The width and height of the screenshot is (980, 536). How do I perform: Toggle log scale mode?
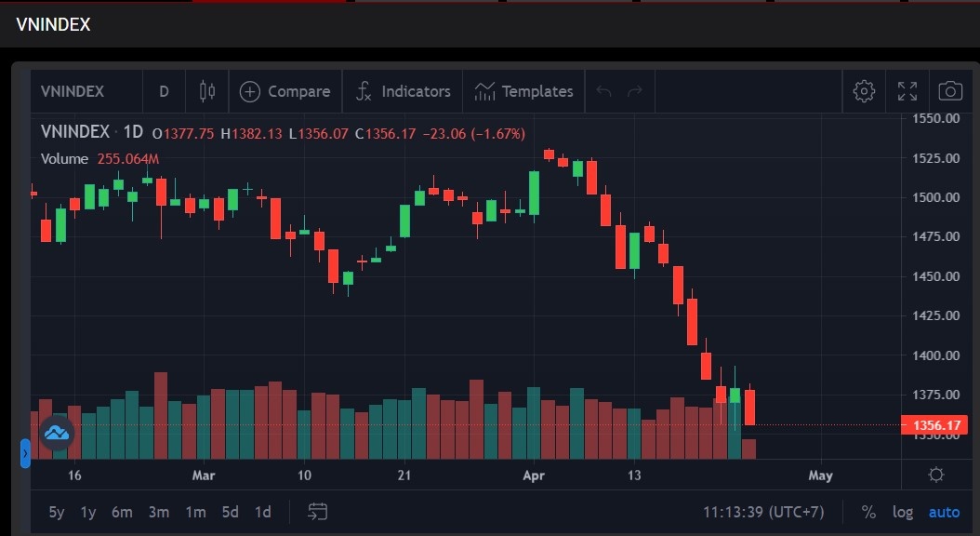902,512
